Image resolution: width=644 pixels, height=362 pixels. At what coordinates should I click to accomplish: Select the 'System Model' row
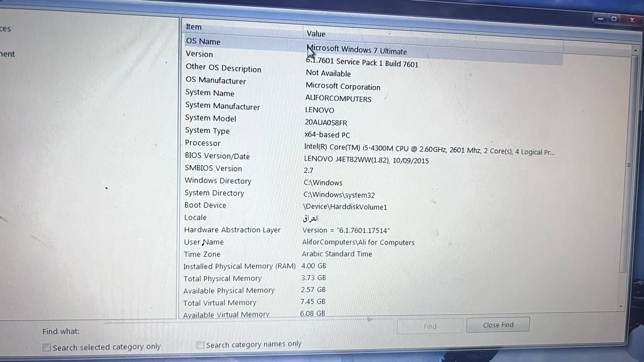point(210,118)
